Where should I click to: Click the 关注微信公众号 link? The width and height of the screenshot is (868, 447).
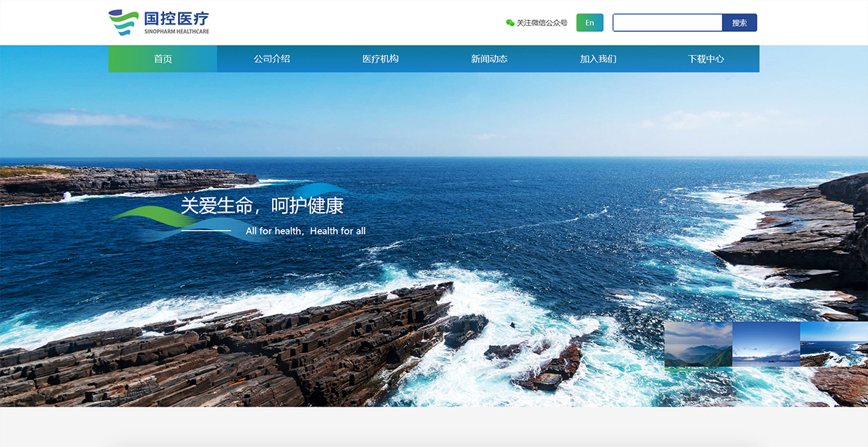(542, 23)
